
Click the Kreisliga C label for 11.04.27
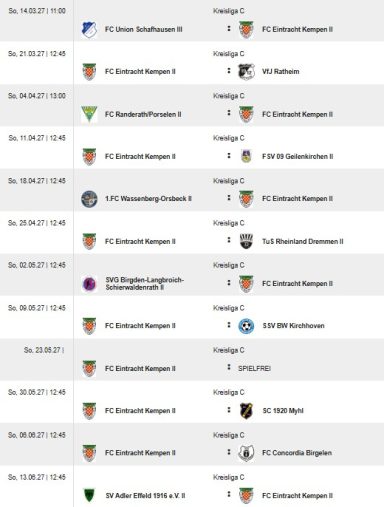[x=229, y=138]
